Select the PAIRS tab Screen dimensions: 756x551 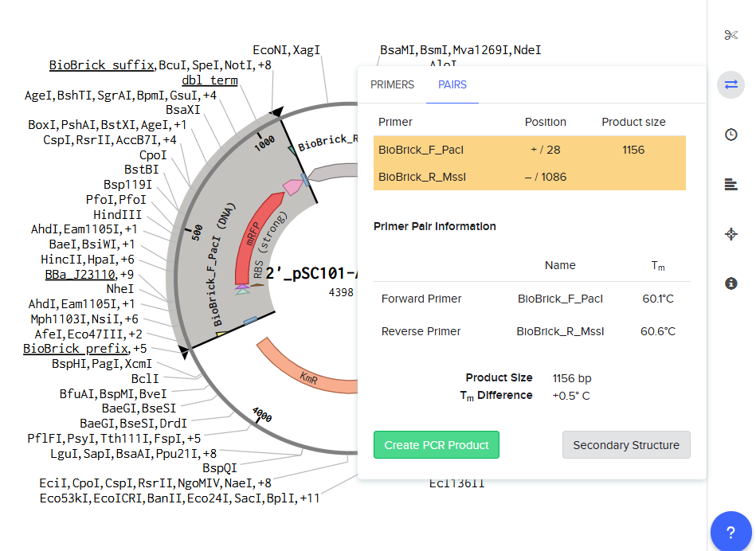point(452,85)
